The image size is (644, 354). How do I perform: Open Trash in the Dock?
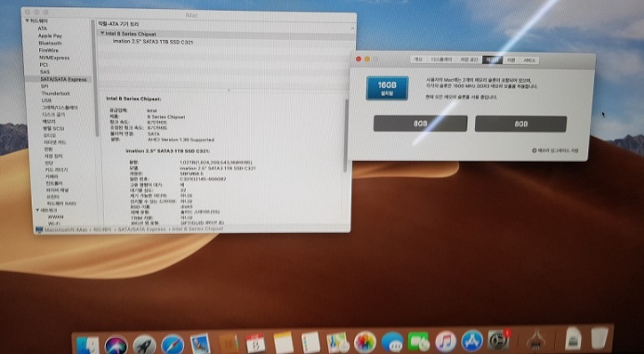tap(599, 337)
